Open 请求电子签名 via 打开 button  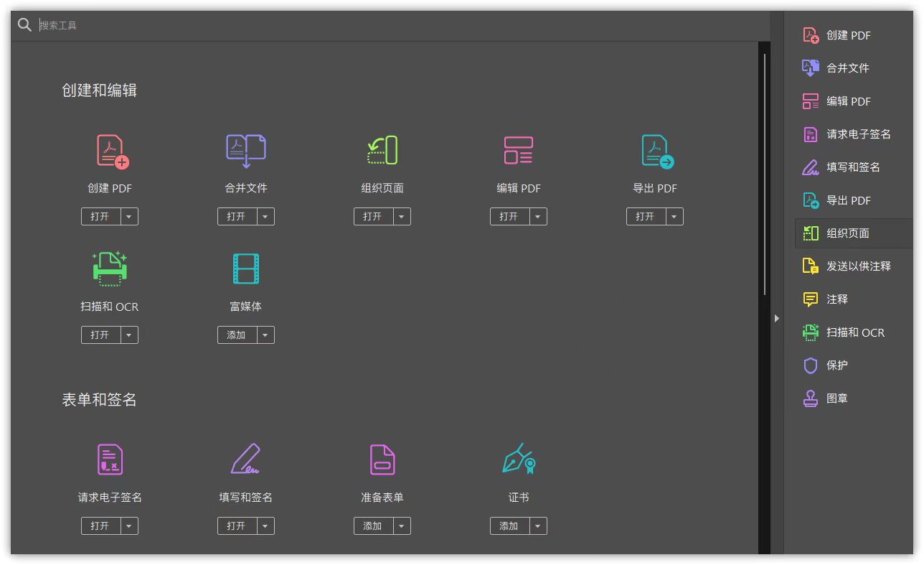(x=100, y=526)
